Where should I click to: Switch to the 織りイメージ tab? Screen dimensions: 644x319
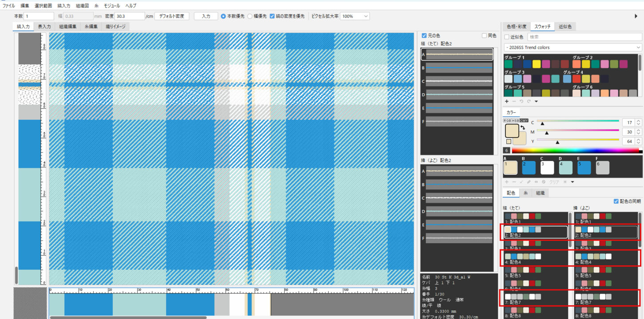(115, 27)
